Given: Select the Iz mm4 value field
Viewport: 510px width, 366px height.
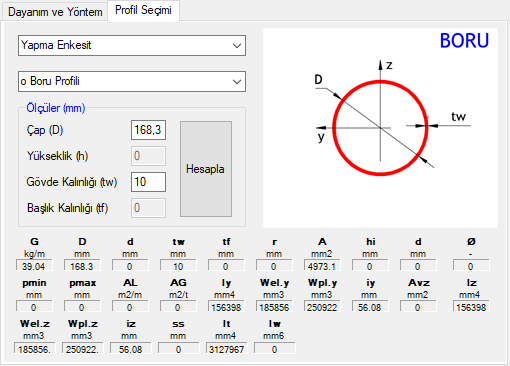Looking at the screenshot, I should coord(471,307).
